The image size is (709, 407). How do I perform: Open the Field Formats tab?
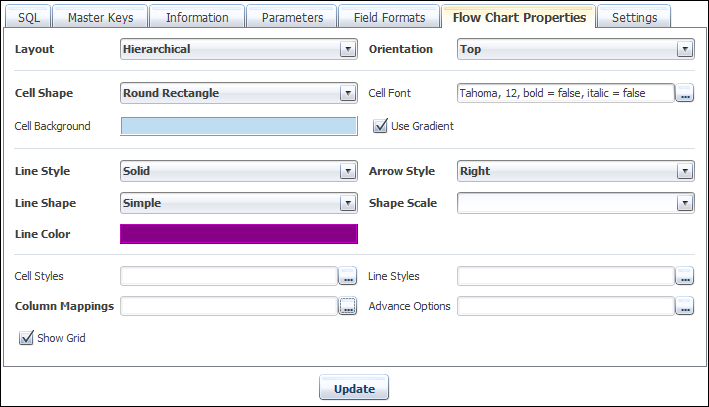(x=388, y=17)
